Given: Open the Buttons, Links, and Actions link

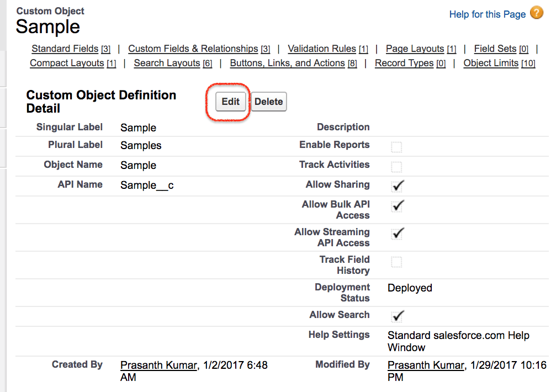Looking at the screenshot, I should 287,63.
